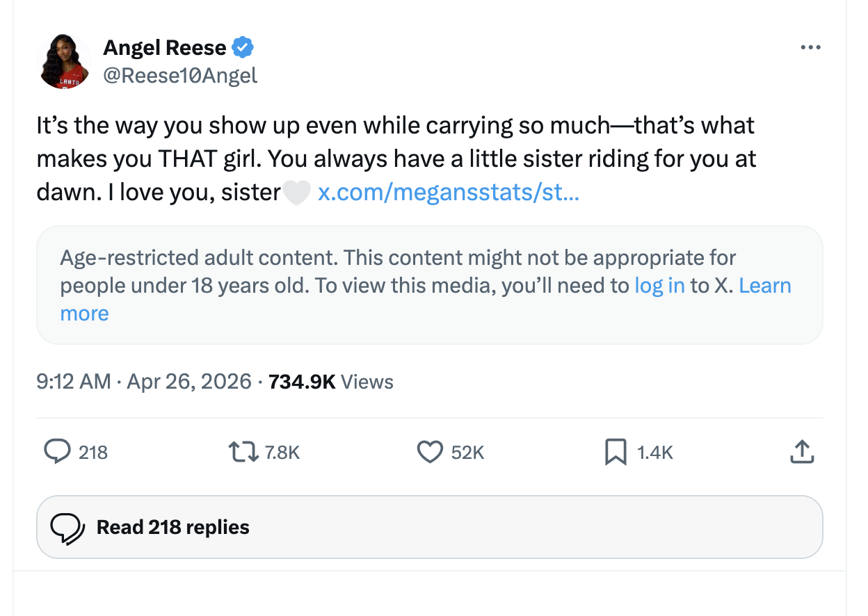The width and height of the screenshot is (868, 616).
Task: Click the chat bubbles icon in Read replies
Action: pyautogui.click(x=67, y=528)
